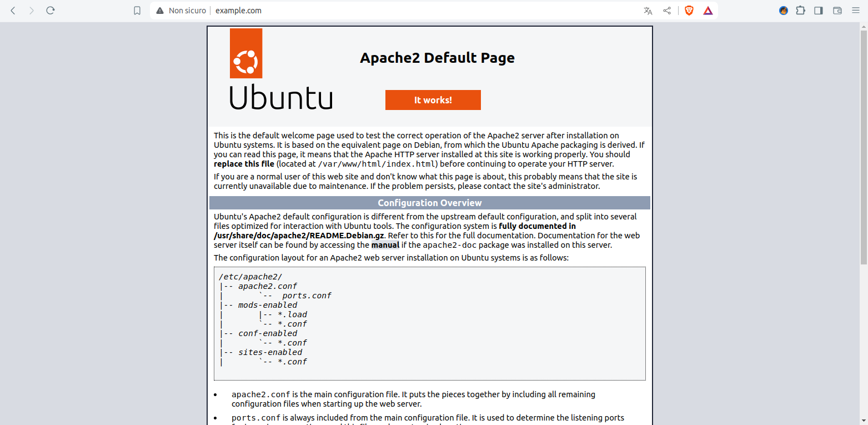Open the translate page icon
This screenshot has width=868, height=425.
pos(648,11)
